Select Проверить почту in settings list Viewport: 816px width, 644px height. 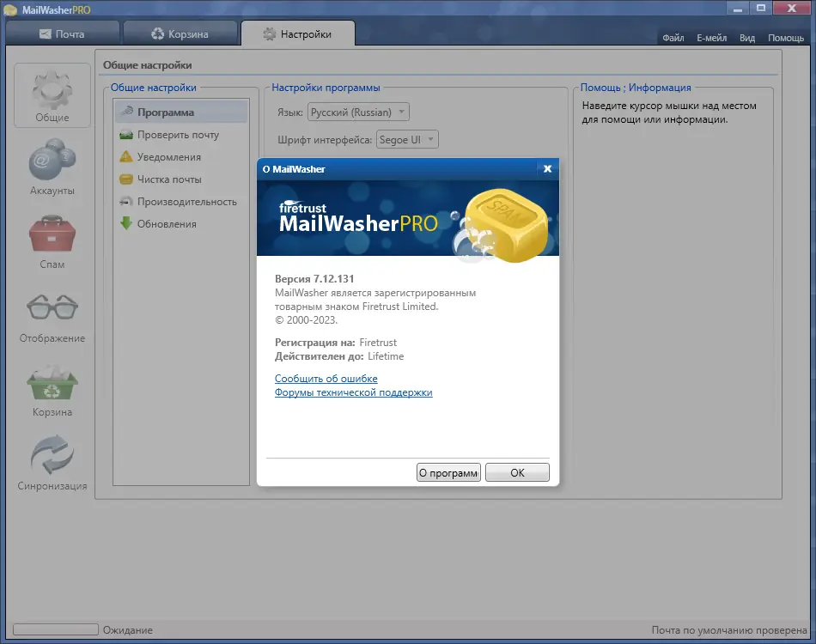[181, 135]
